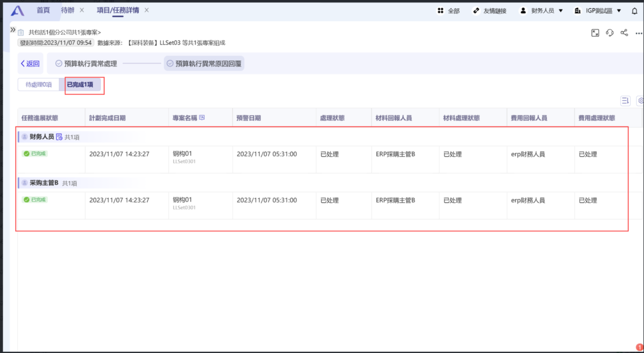Viewport: 644px width, 353px height.
Task: Expand the collapsed sidebar chevron
Action: tap(13, 30)
